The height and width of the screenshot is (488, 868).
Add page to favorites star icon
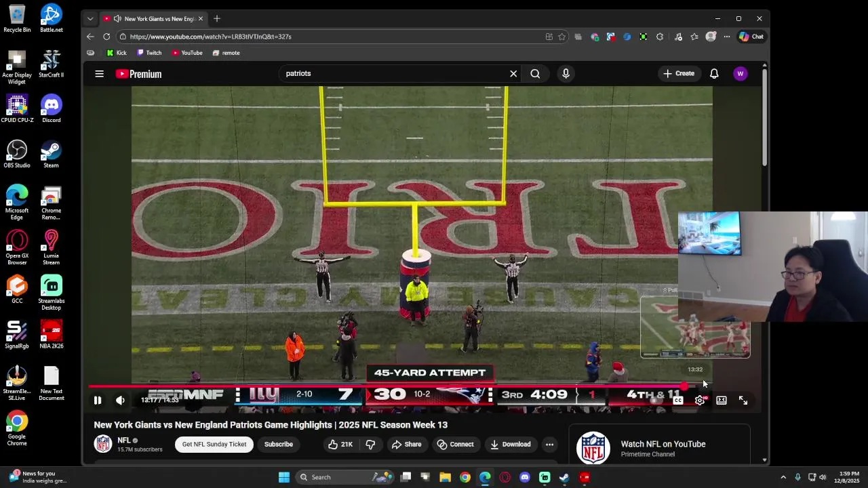(x=561, y=37)
